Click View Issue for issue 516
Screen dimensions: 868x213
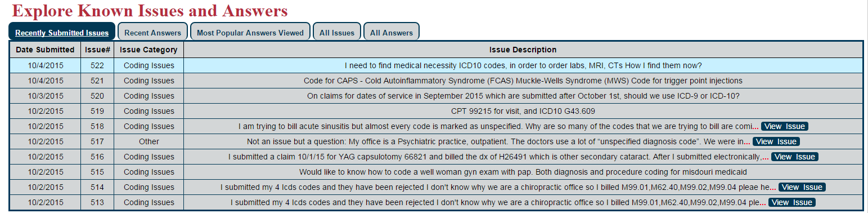[794, 157]
